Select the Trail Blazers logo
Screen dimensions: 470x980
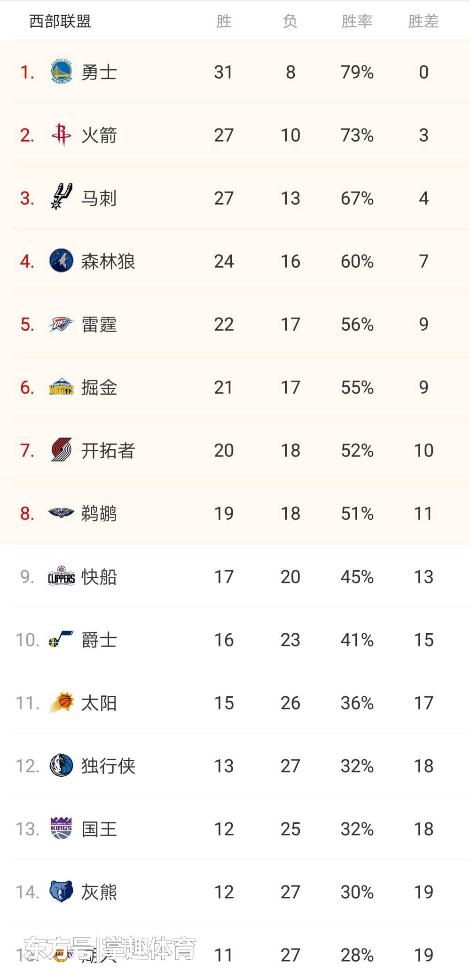61,450
